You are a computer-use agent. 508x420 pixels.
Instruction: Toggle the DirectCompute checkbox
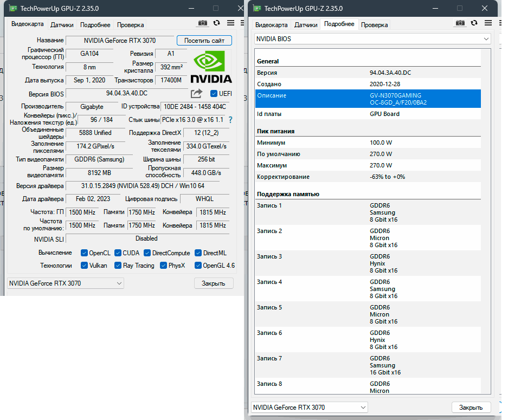(147, 253)
